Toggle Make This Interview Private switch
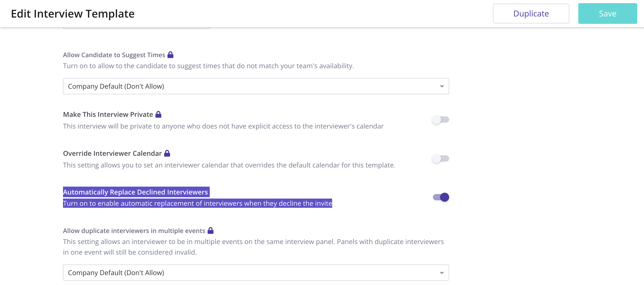Viewport: 644px width, 285px height. pos(440,120)
